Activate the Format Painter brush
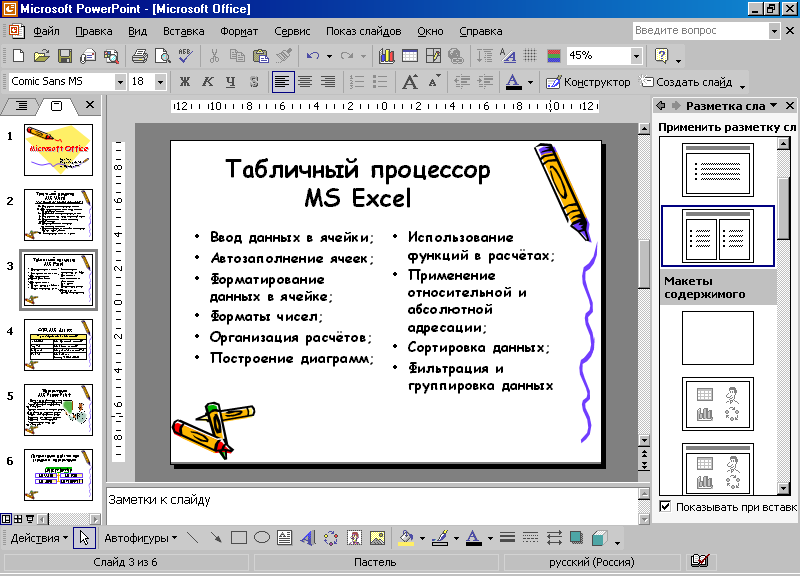Screen dimensions: 800x576 pos(284,56)
